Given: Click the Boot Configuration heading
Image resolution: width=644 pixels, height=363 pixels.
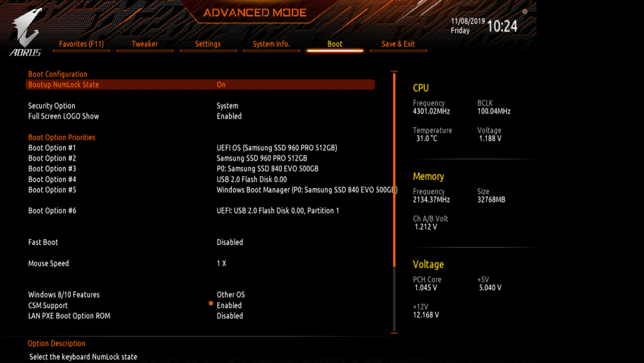Looking at the screenshot, I should coord(57,74).
